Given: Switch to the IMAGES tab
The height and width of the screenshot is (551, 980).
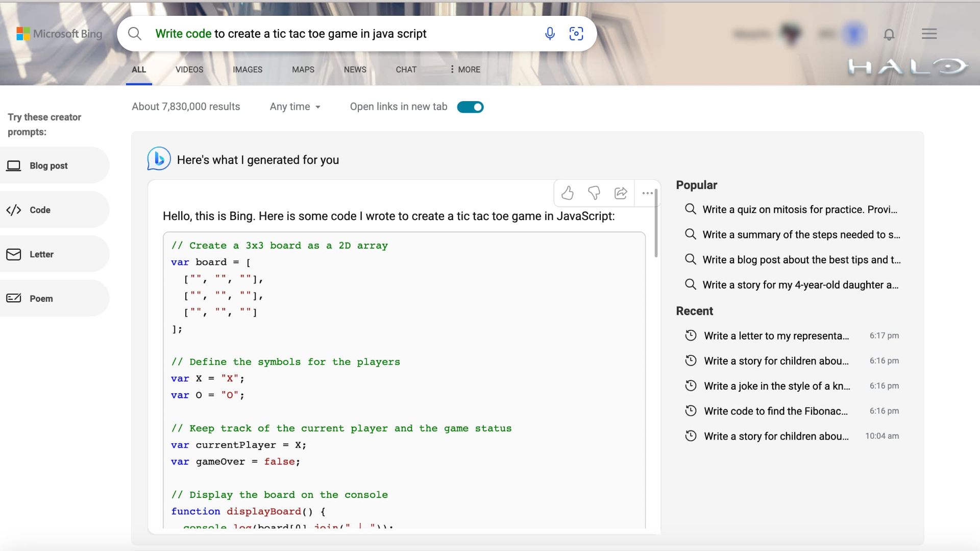Looking at the screenshot, I should [x=248, y=69].
